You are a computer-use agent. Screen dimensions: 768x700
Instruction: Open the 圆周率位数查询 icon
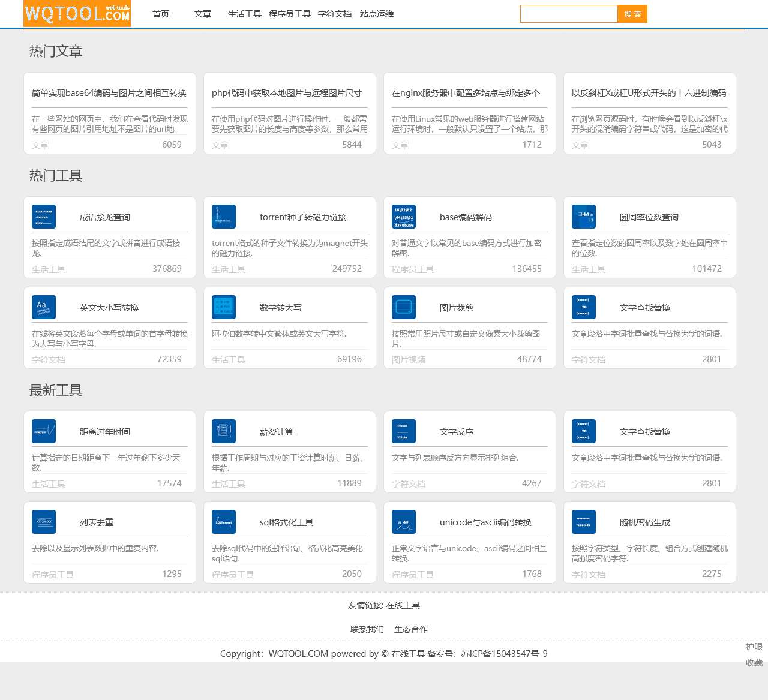(x=584, y=217)
